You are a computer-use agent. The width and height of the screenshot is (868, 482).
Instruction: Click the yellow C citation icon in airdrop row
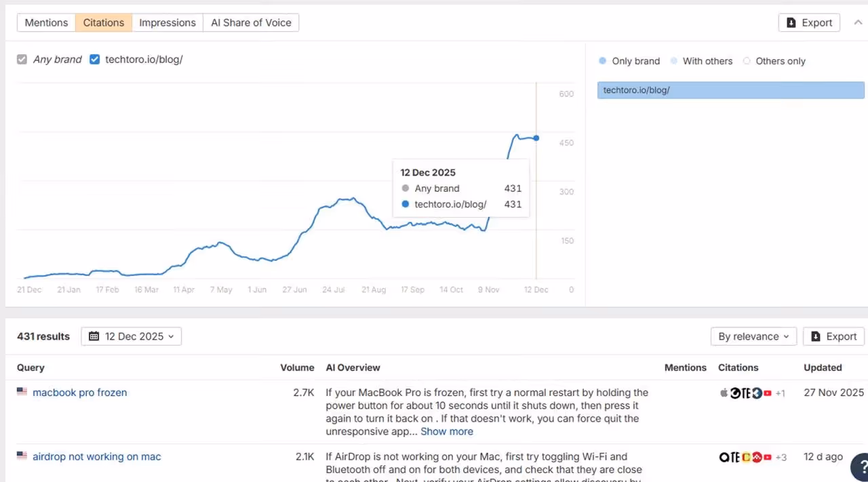point(747,458)
